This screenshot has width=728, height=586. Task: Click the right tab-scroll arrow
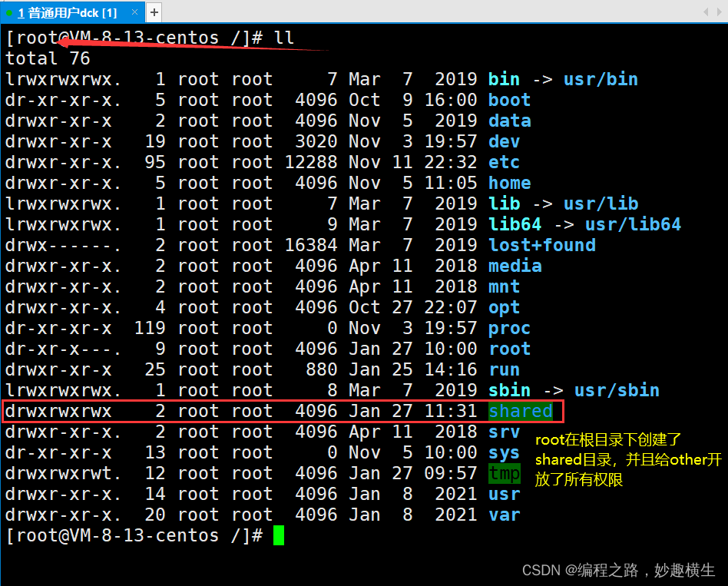click(720, 12)
